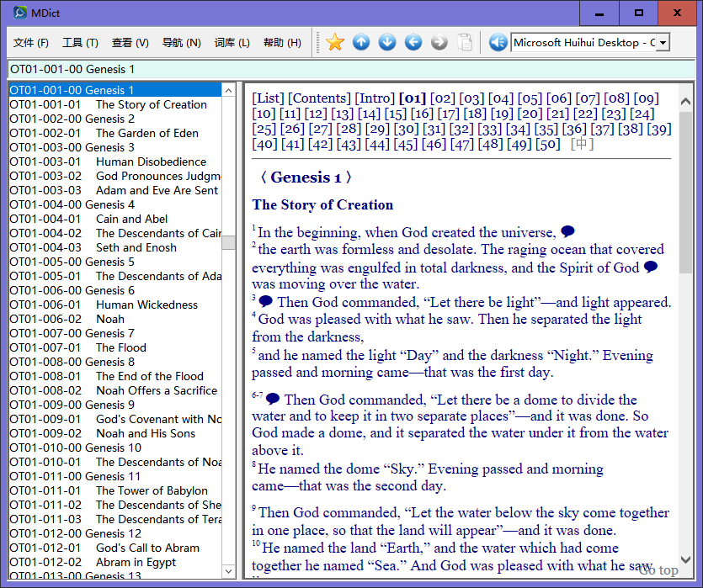Select entry "OT01-007-00 Genesis 7"

tap(115, 334)
